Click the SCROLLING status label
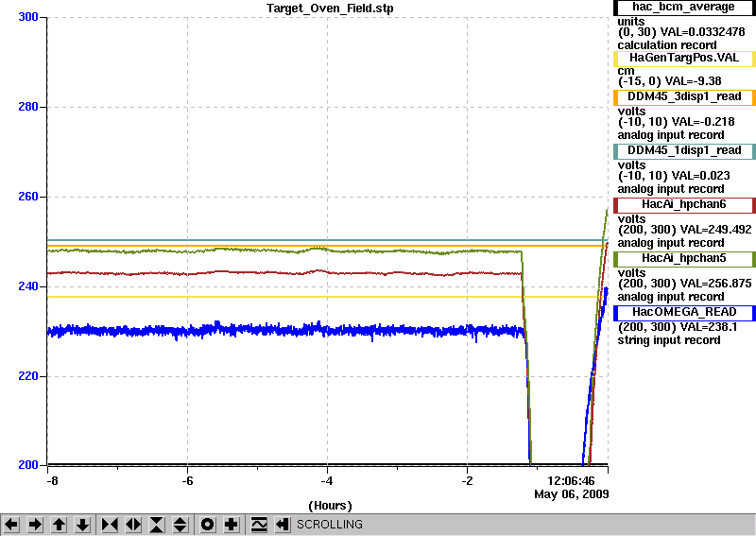The width and height of the screenshot is (756, 536). tap(329, 525)
